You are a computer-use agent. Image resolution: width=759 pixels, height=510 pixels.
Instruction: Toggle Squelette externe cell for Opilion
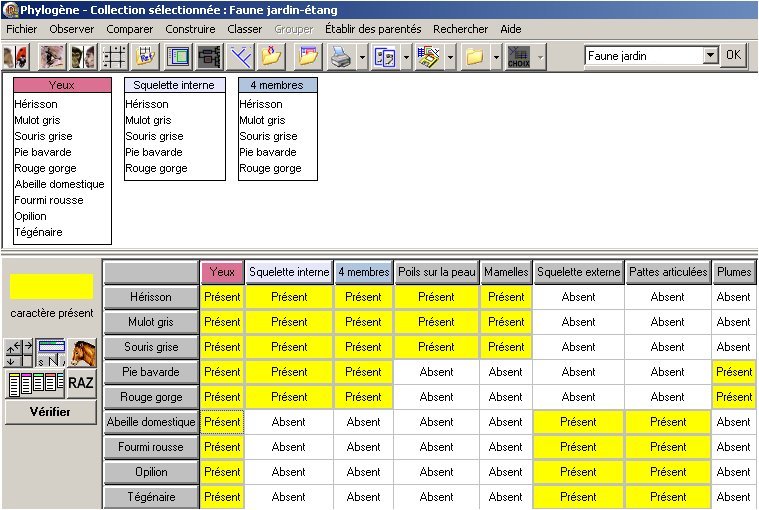coord(578,472)
